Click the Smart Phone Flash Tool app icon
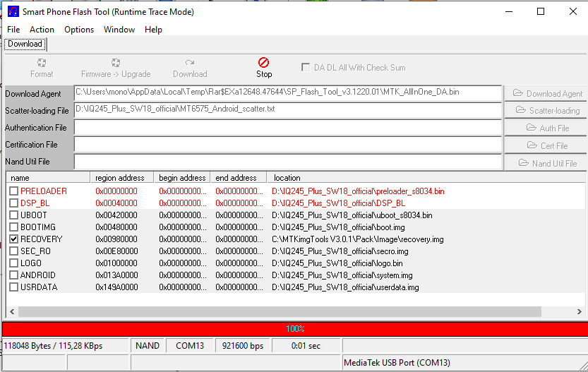The width and height of the screenshot is (588, 372). click(13, 11)
